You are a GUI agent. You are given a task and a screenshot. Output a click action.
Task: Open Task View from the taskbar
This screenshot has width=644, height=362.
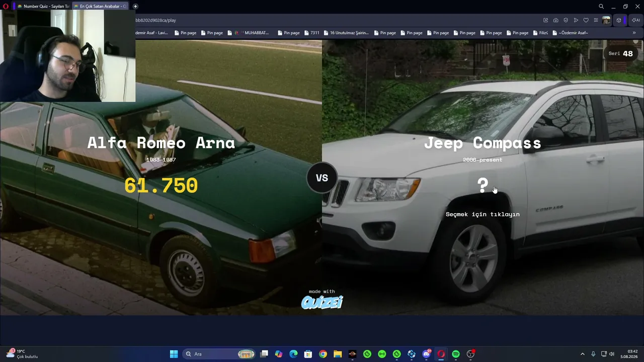[264, 354]
